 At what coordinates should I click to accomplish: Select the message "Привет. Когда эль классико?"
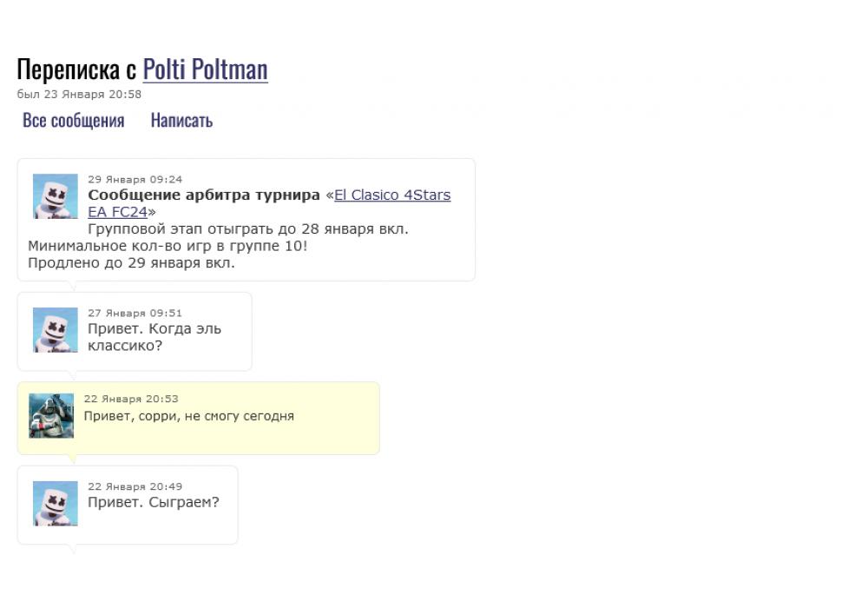pyautogui.click(x=154, y=337)
